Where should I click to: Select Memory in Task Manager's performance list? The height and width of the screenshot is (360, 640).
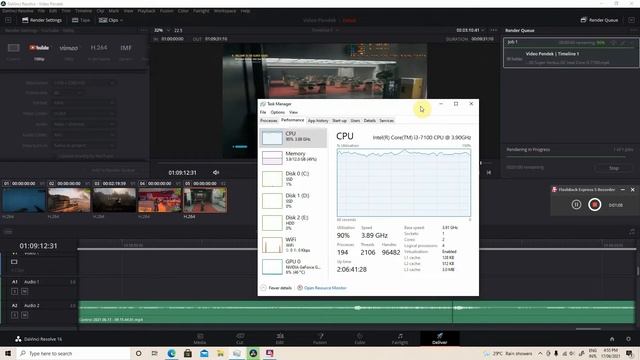[x=293, y=157]
